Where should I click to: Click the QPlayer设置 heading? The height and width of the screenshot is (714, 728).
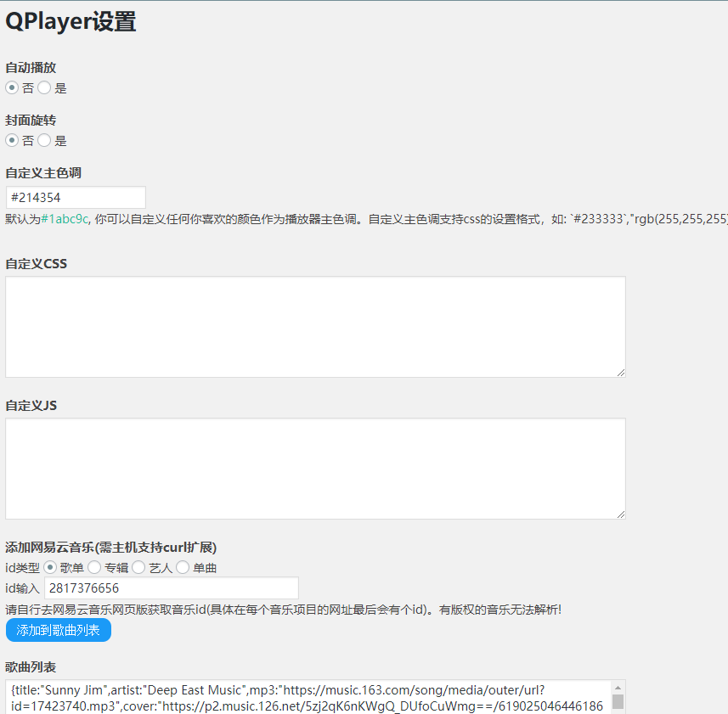point(71,21)
